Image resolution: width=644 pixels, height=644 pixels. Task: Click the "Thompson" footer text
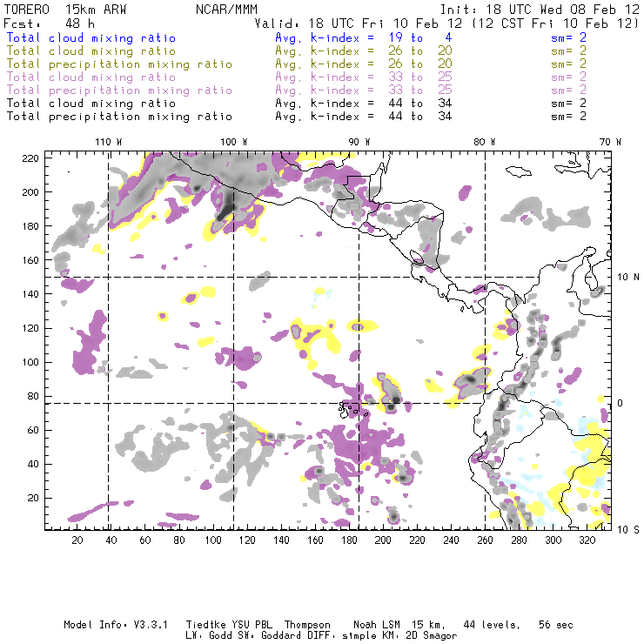click(x=307, y=625)
